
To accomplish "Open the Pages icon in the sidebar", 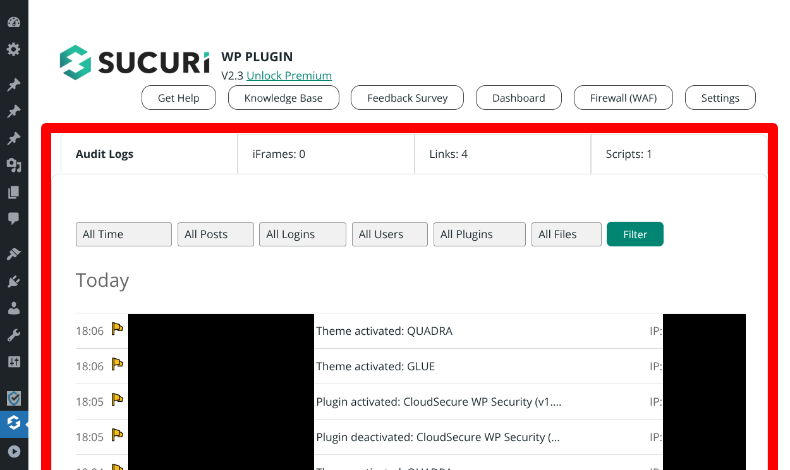I will [14, 192].
